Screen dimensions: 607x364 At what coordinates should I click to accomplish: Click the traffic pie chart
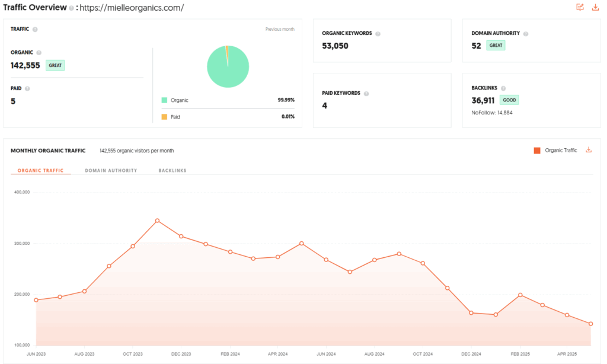point(228,66)
